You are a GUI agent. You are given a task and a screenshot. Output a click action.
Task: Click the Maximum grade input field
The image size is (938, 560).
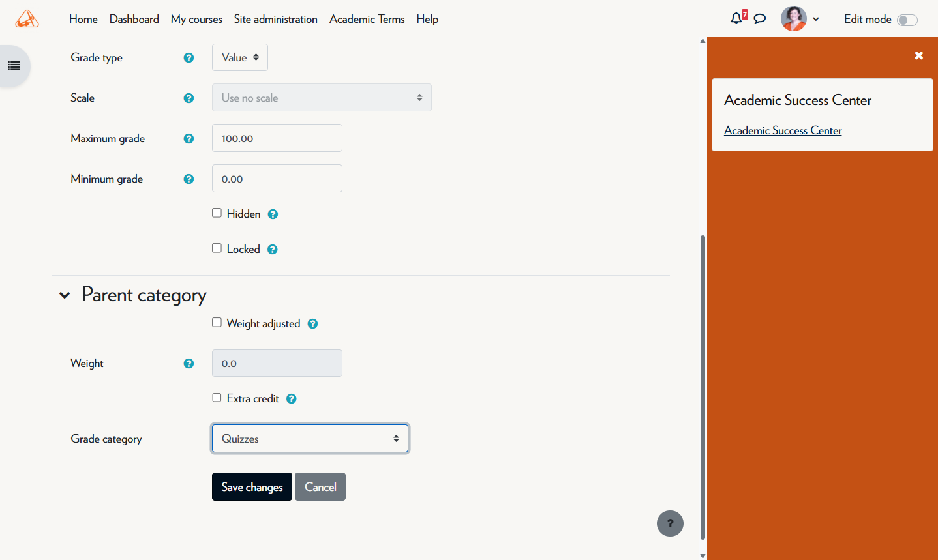(277, 138)
